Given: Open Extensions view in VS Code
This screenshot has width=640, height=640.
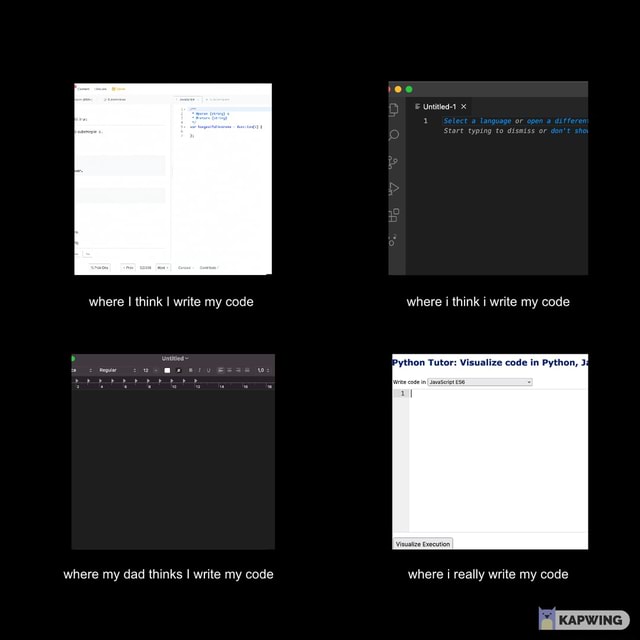Looking at the screenshot, I should pyautogui.click(x=394, y=215).
